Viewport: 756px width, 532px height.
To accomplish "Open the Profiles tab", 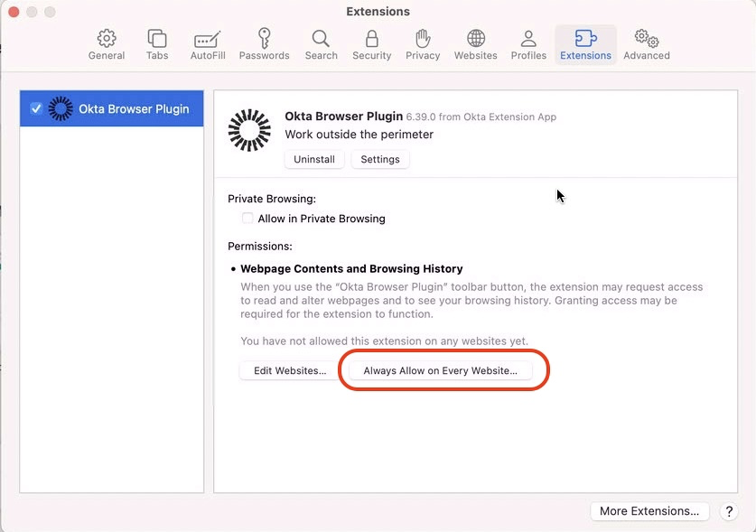I will tap(528, 44).
